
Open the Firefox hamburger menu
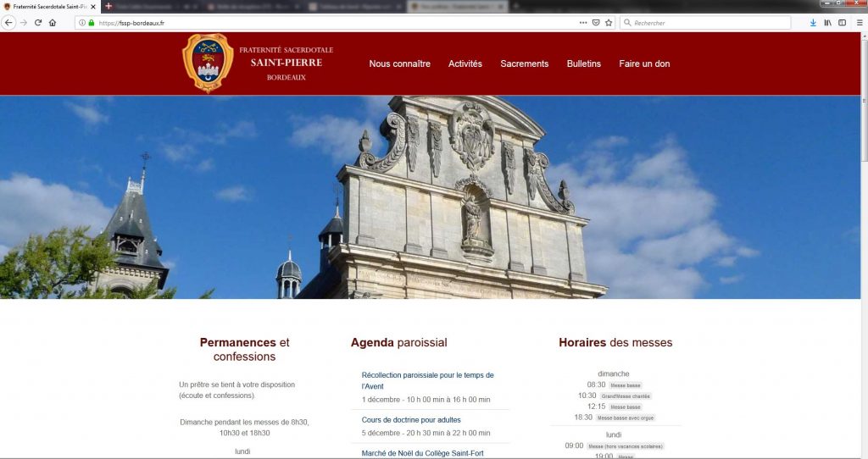tap(860, 23)
